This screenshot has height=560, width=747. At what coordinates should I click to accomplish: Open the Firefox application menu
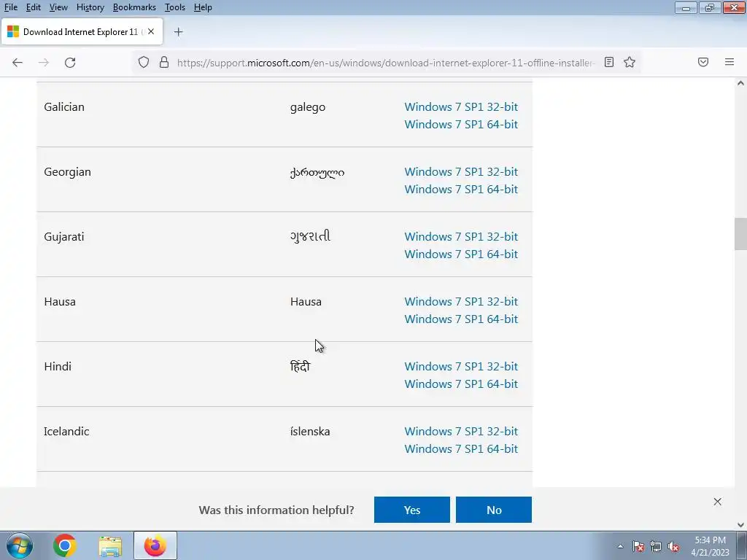(729, 63)
